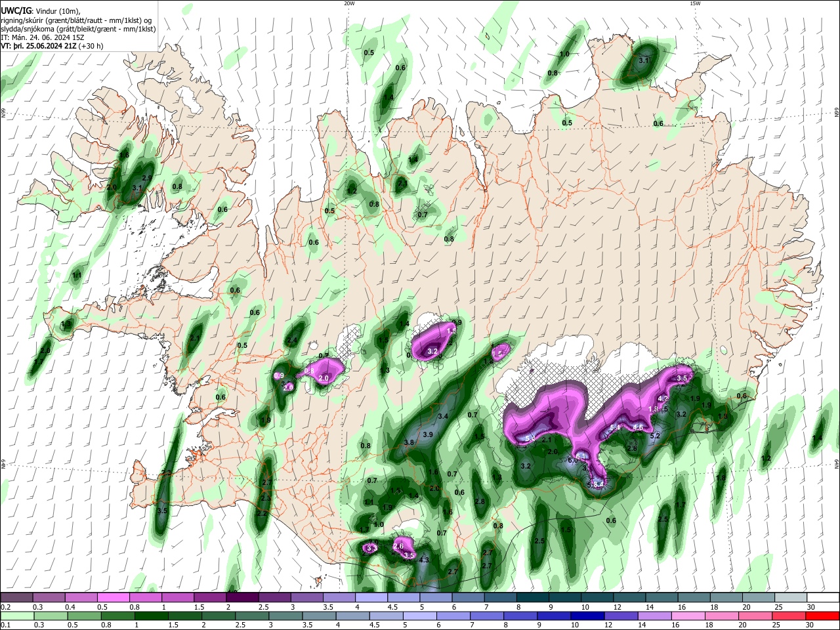Click the '6.0' precipitation value on the map
The image size is (840, 630).
pyautogui.click(x=572, y=460)
